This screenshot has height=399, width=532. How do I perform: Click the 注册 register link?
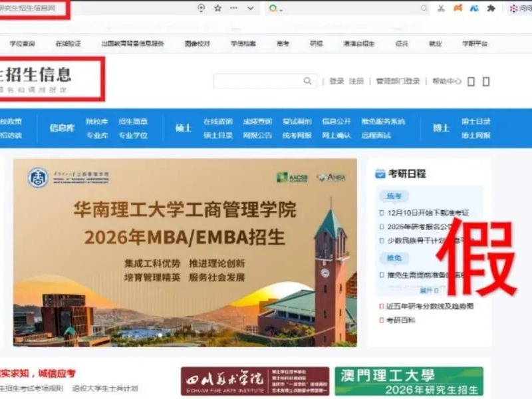[x=356, y=81]
